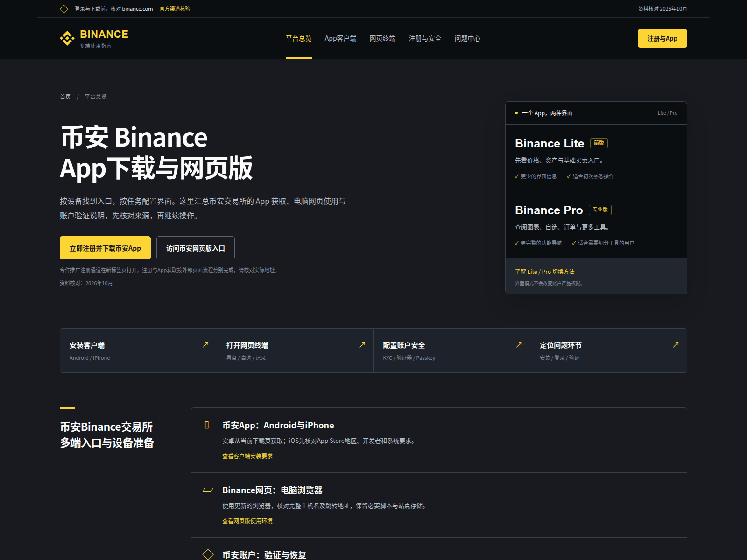Screen dimensions: 747x560
Task: Click the 安装客户端 card title
Action: pos(87,345)
